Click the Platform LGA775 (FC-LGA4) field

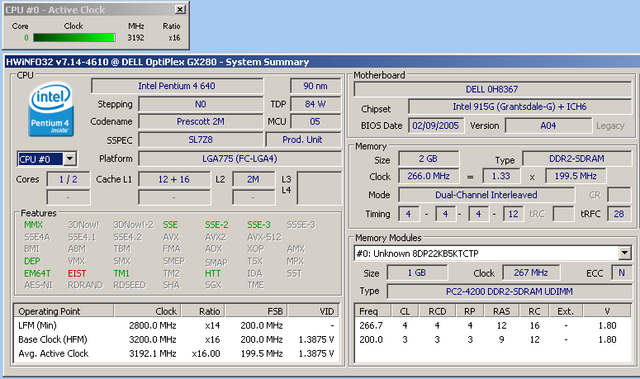point(240,159)
